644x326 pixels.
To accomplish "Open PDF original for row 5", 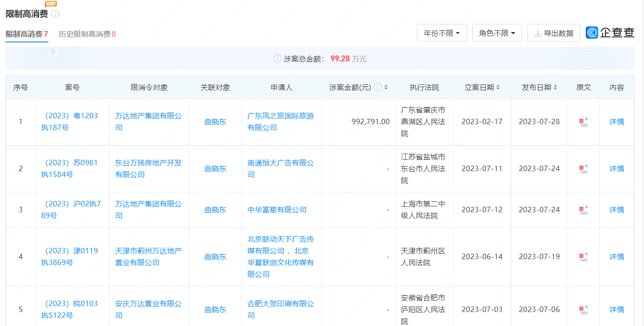I will click(583, 310).
